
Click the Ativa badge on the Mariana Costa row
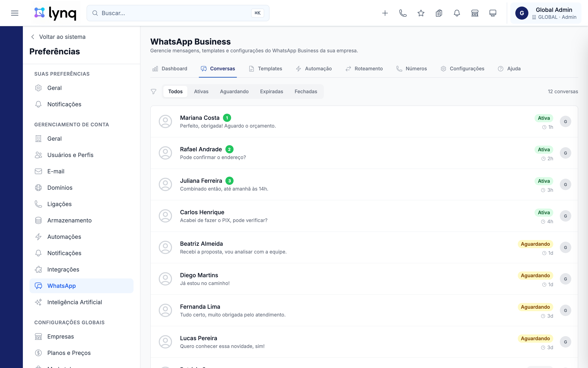click(544, 118)
